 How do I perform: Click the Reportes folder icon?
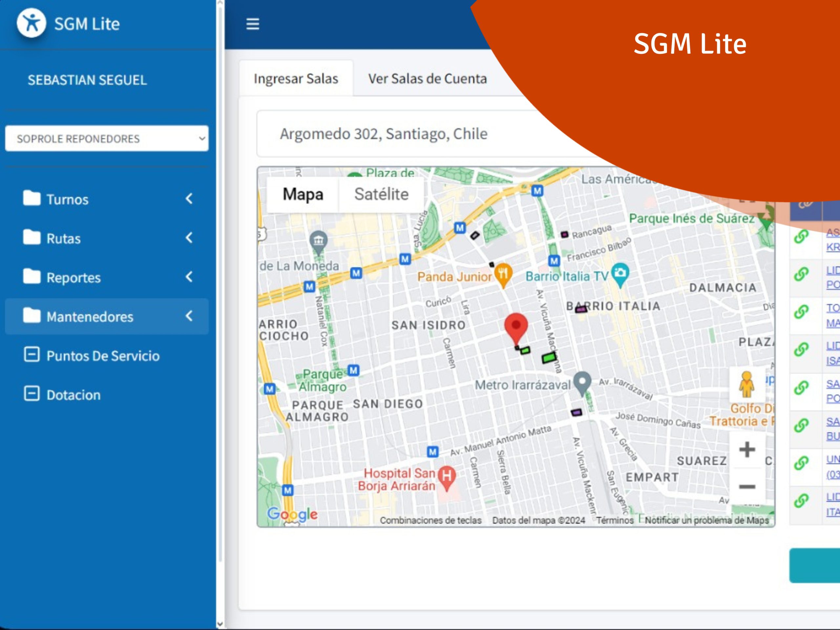pyautogui.click(x=31, y=276)
